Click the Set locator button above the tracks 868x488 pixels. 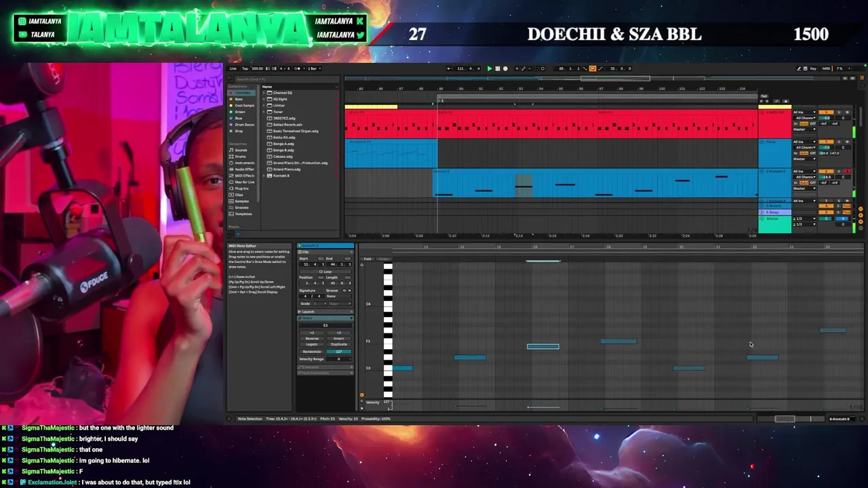[x=764, y=96]
